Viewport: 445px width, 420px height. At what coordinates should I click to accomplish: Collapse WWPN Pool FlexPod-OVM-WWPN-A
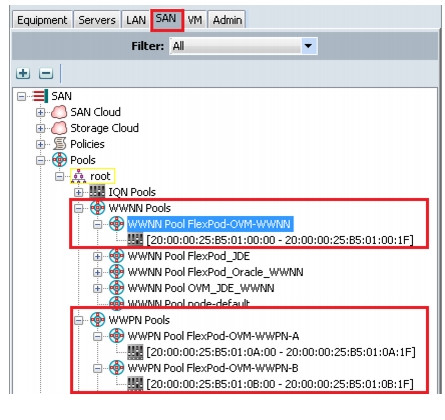pyautogui.click(x=98, y=336)
